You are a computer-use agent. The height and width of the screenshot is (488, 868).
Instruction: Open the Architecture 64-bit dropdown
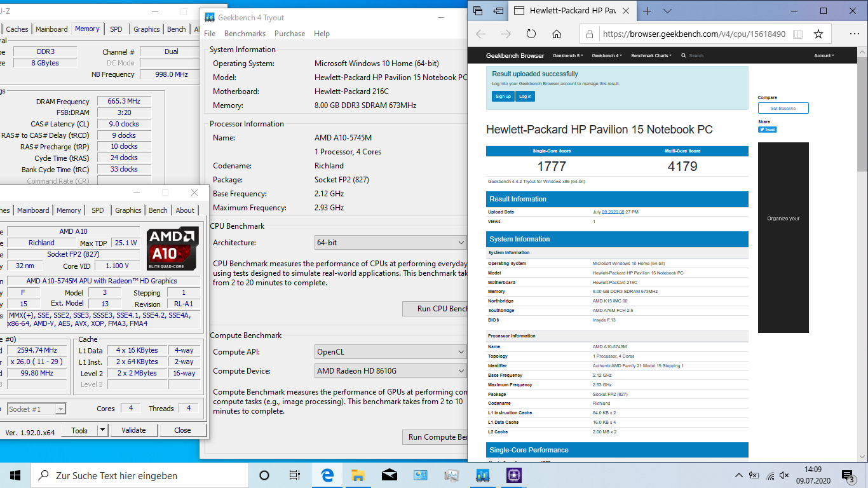tap(391, 243)
